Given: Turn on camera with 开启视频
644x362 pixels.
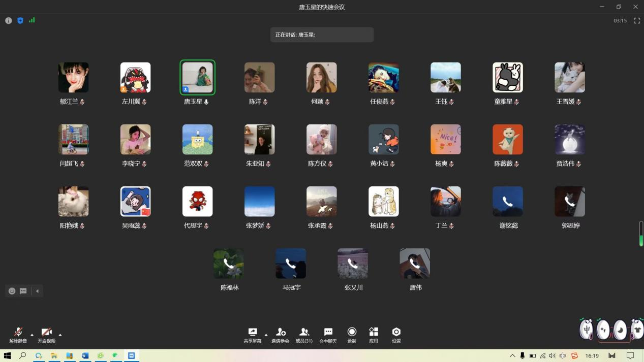Looking at the screenshot, I should [46, 335].
